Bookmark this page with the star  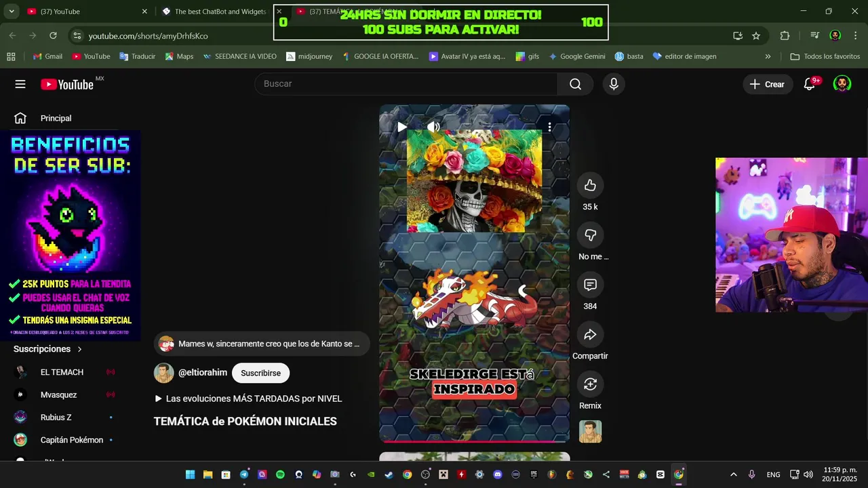(756, 36)
